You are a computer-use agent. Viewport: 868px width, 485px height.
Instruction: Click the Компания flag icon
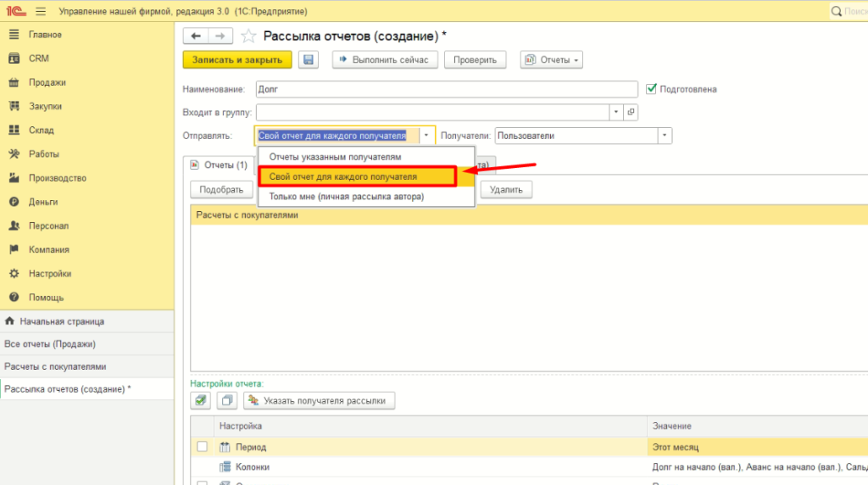coord(14,249)
